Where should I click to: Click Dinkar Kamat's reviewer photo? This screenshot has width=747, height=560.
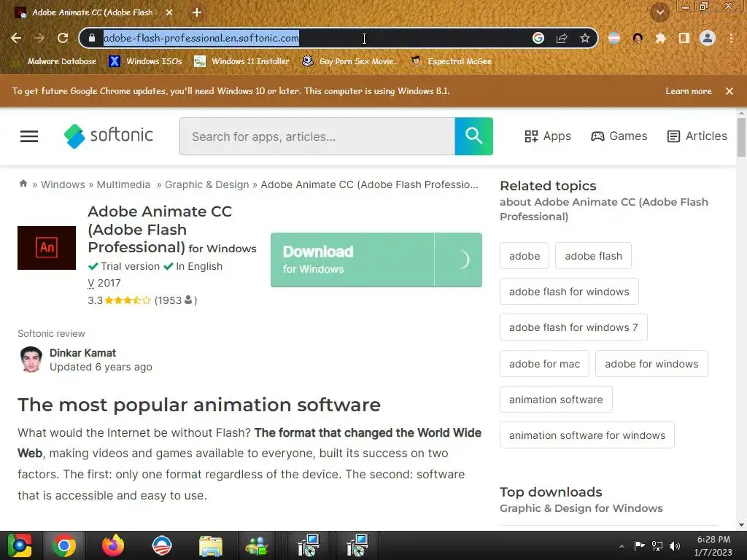[31, 359]
